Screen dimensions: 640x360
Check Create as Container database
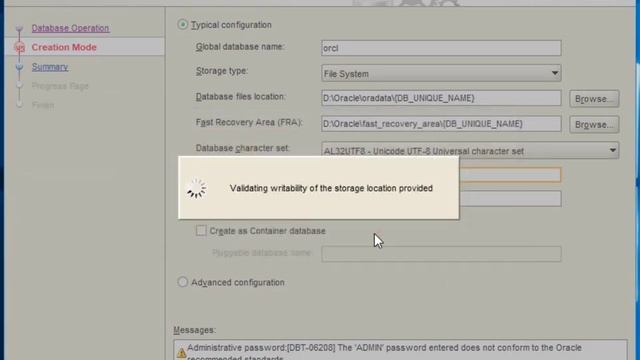201,231
